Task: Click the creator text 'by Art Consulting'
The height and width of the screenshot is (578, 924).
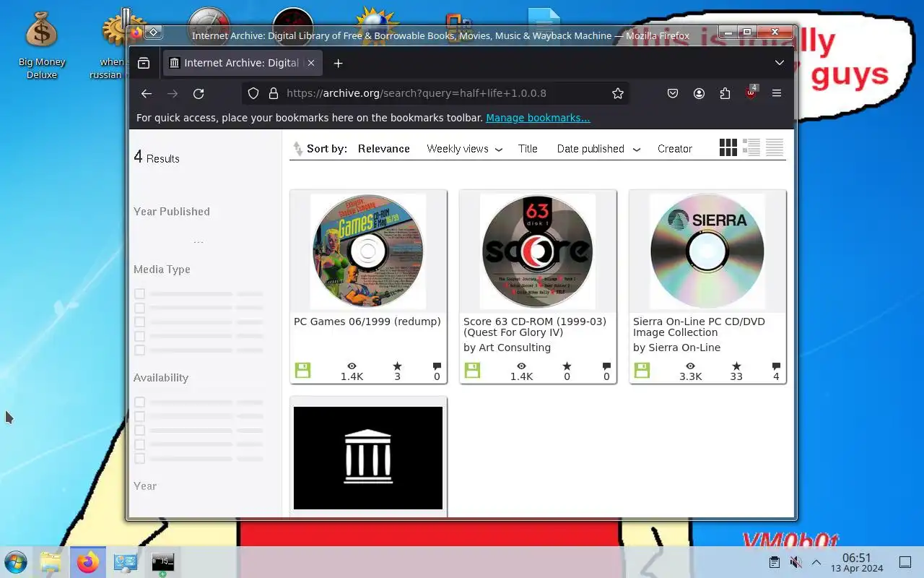Action: [507, 348]
